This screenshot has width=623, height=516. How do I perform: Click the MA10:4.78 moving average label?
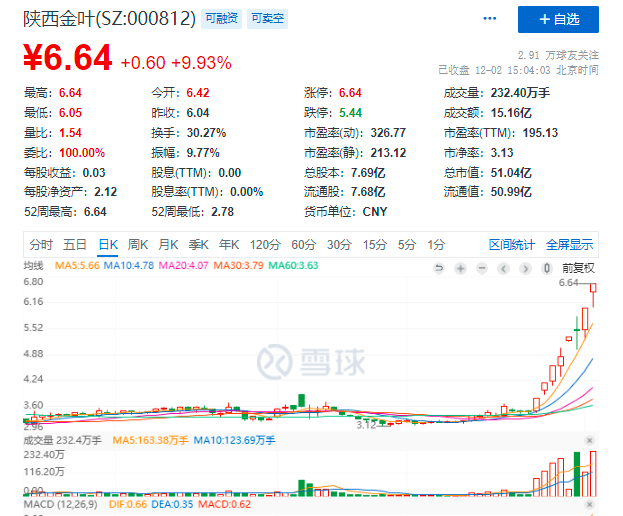(129, 265)
